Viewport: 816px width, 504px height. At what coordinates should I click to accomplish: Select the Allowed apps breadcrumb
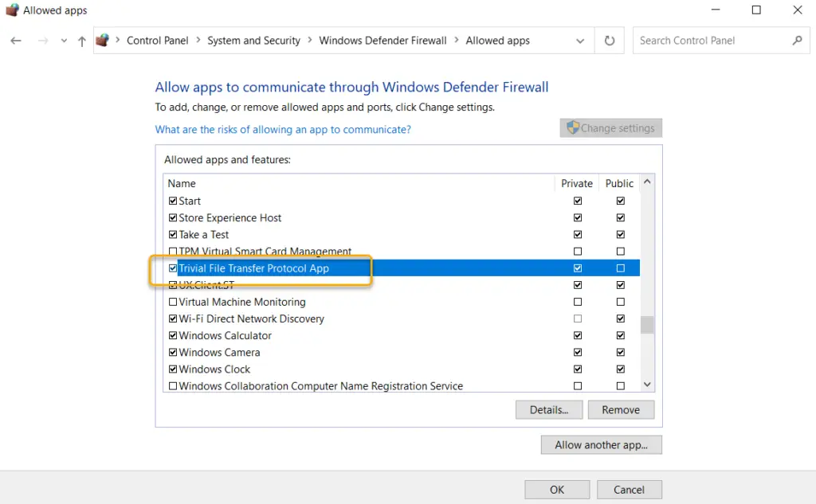pyautogui.click(x=497, y=41)
